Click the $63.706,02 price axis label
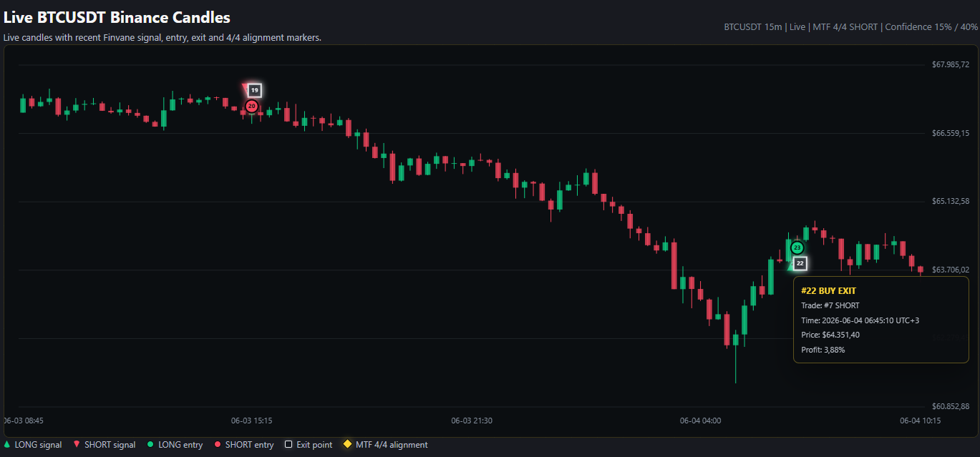This screenshot has width=980, height=457. [x=951, y=270]
